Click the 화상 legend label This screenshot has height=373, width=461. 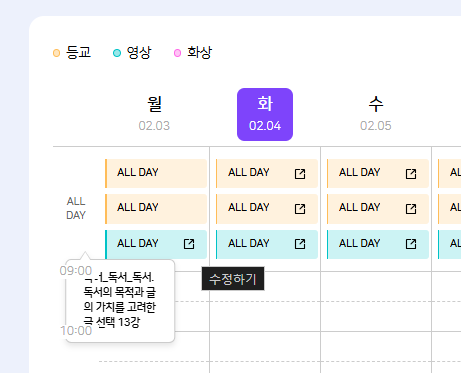click(x=199, y=52)
